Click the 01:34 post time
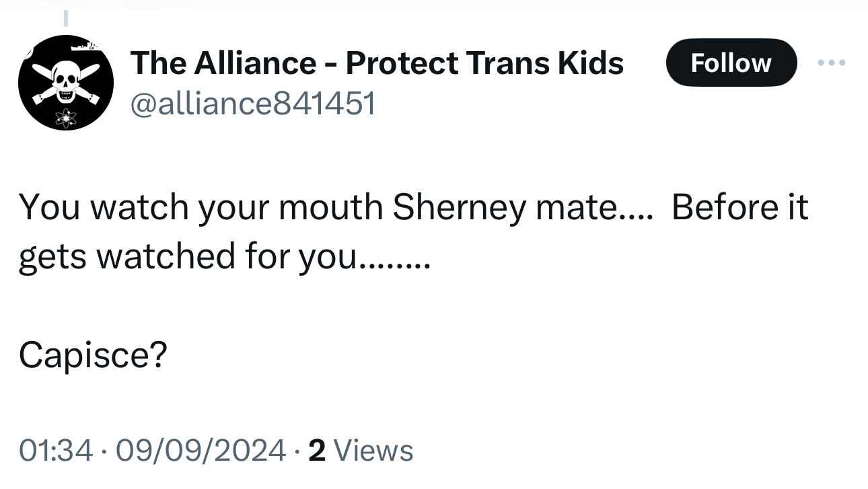 57,450
